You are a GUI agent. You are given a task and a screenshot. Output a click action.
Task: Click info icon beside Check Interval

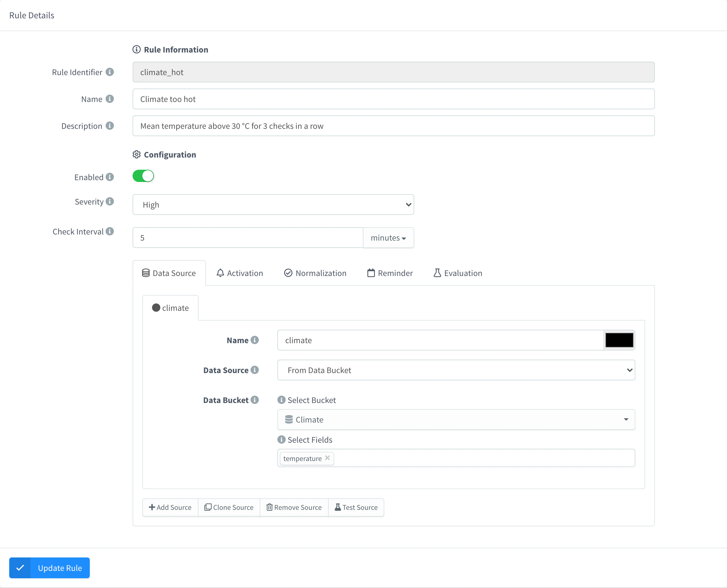point(109,231)
